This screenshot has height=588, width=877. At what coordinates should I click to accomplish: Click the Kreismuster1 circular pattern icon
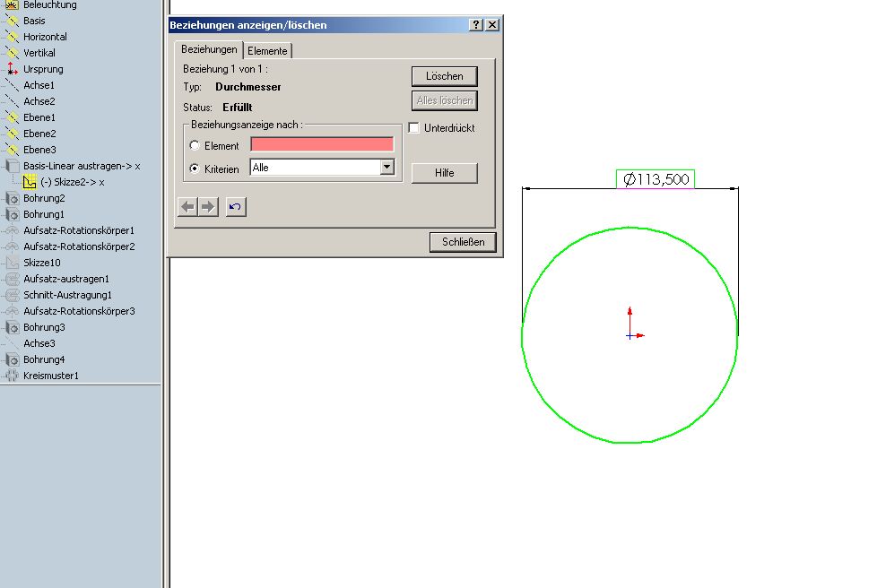click(x=12, y=376)
